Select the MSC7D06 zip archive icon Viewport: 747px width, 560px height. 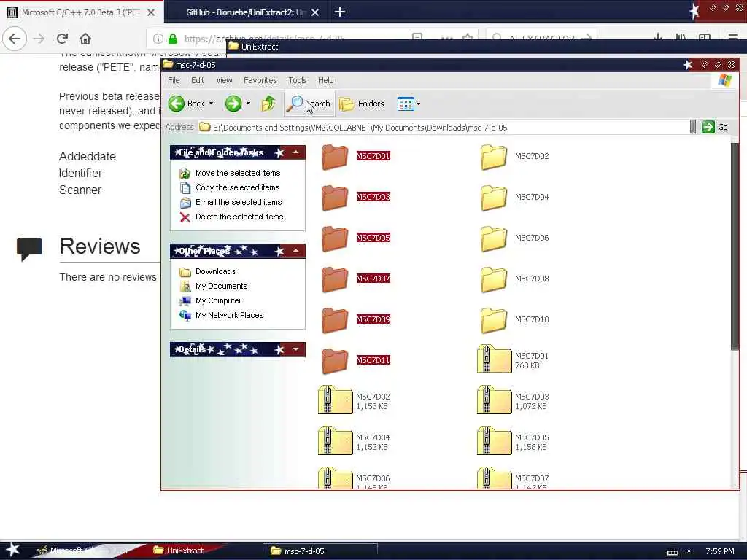pyautogui.click(x=336, y=478)
